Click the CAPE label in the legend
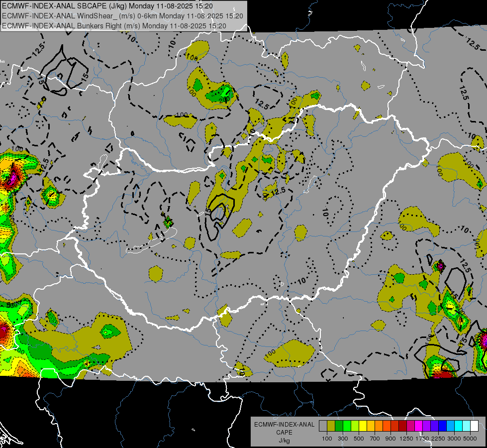The height and width of the screenshot is (448, 487). [284, 432]
